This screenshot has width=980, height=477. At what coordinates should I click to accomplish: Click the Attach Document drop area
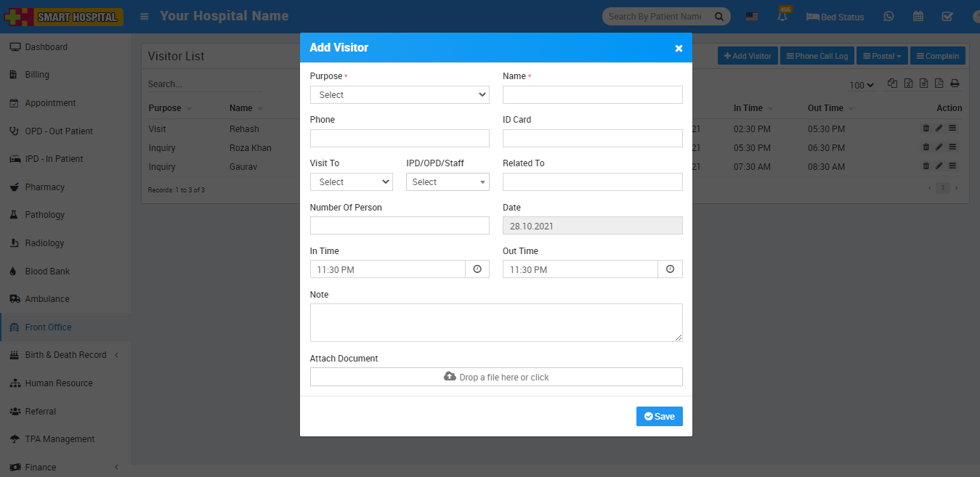pyautogui.click(x=496, y=377)
